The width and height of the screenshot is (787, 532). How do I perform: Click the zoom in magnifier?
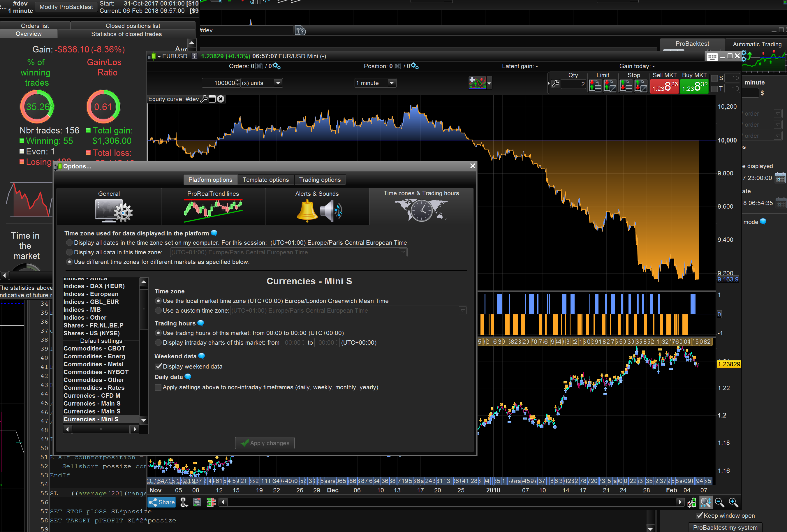point(733,502)
